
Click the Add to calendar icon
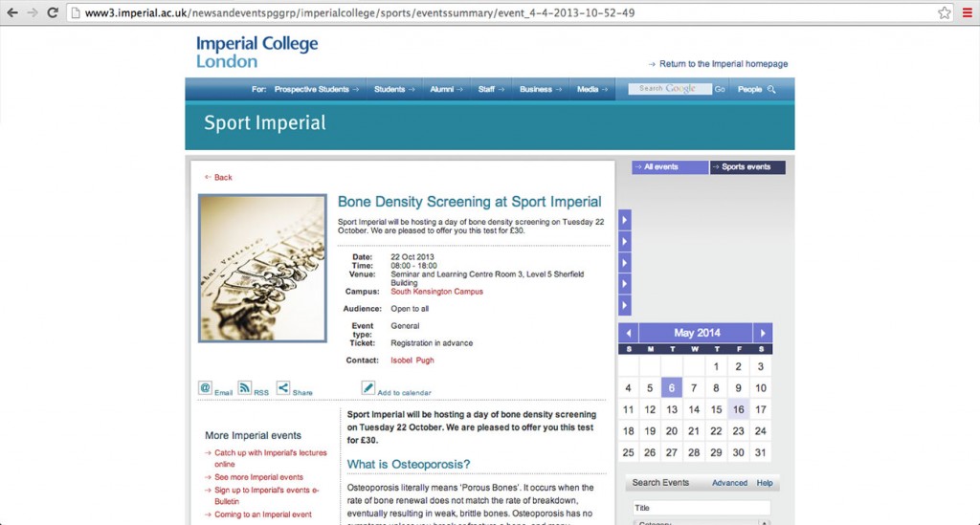tap(367, 387)
